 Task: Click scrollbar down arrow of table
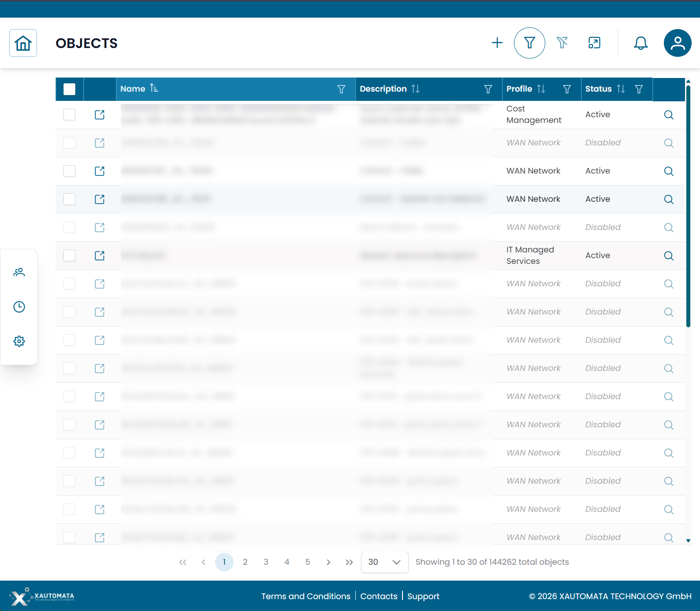pyautogui.click(x=688, y=541)
